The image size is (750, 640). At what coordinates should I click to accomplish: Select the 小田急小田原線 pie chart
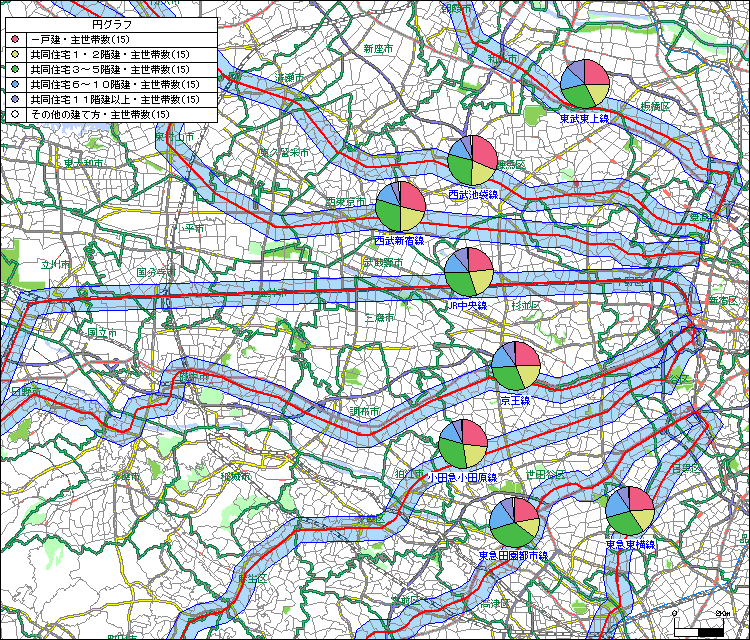click(463, 444)
